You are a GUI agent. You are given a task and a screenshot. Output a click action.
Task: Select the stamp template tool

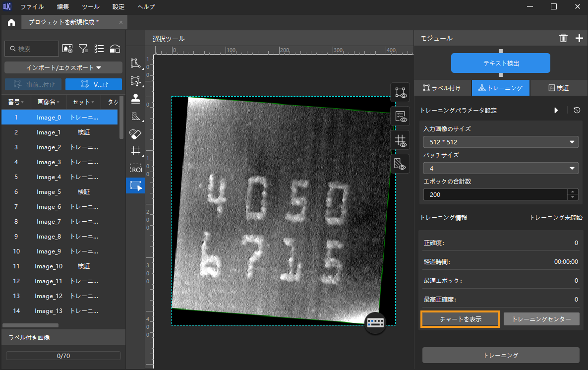coord(136,99)
